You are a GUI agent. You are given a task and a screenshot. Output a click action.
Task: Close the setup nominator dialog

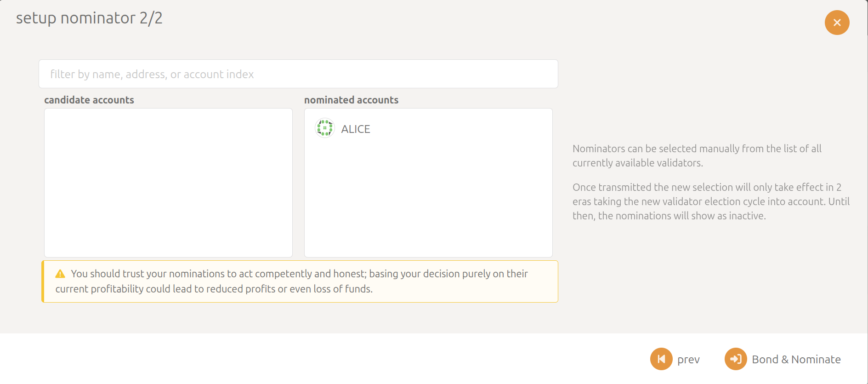pos(837,23)
